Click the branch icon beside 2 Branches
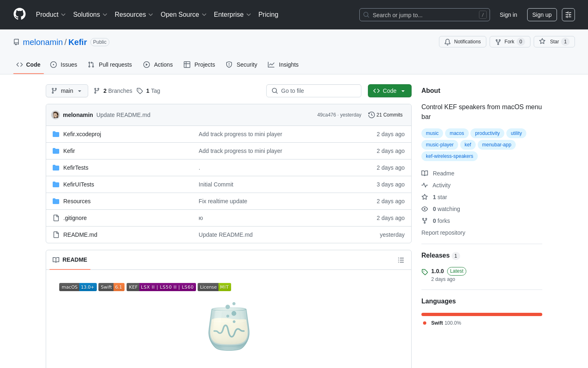The image size is (588, 368). [x=97, y=91]
